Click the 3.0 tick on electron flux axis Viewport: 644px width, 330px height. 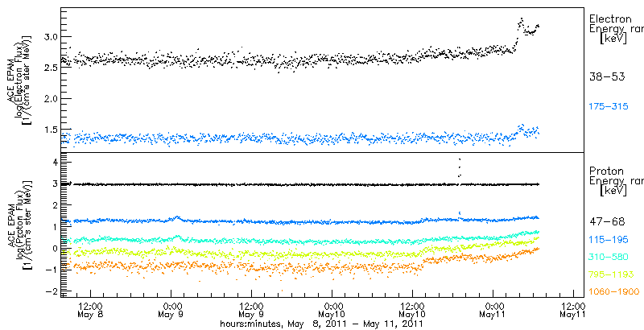point(50,37)
